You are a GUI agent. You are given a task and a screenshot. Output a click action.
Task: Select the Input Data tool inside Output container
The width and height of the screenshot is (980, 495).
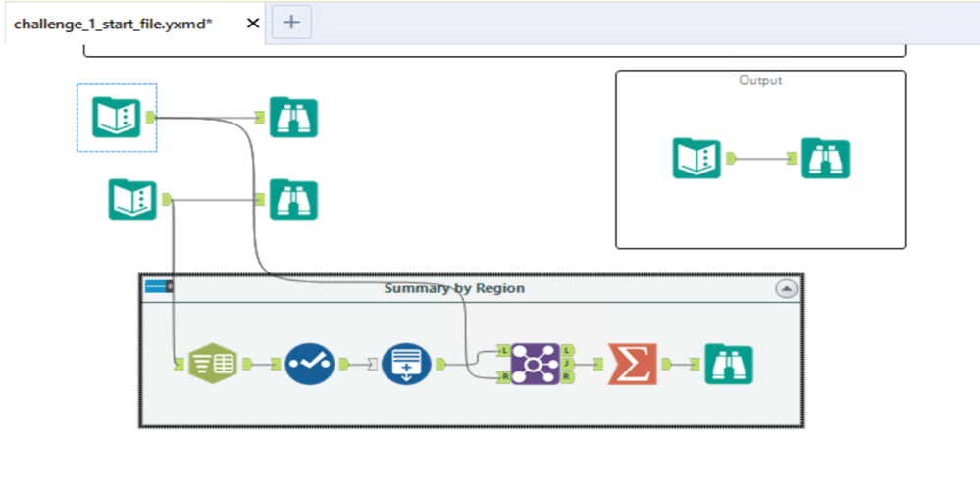696,159
